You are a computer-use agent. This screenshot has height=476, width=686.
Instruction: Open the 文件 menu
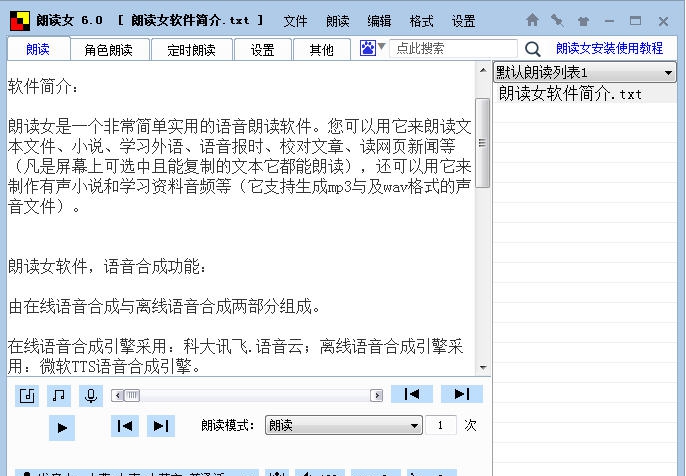295,21
